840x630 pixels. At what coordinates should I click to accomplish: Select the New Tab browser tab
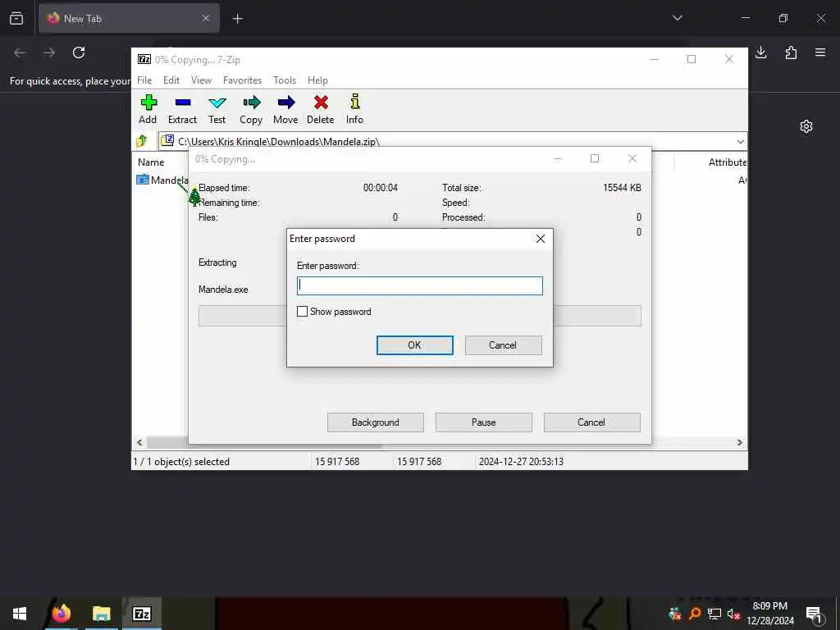pos(129,18)
